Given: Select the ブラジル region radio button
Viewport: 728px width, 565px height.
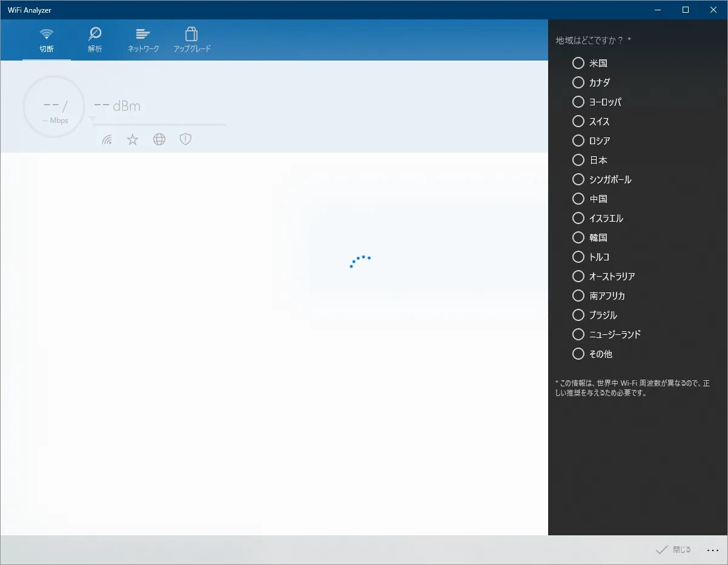Looking at the screenshot, I should (x=578, y=315).
